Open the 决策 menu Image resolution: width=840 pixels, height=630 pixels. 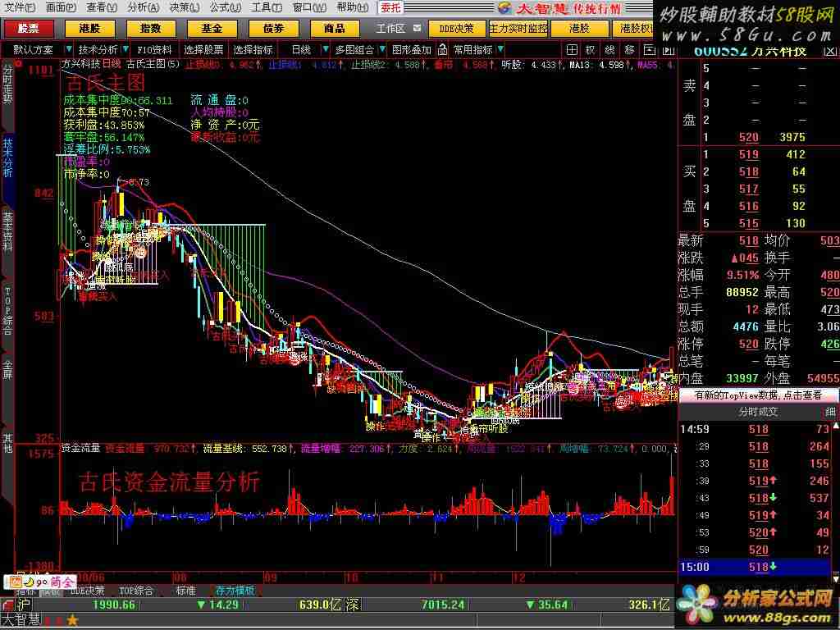185,7
